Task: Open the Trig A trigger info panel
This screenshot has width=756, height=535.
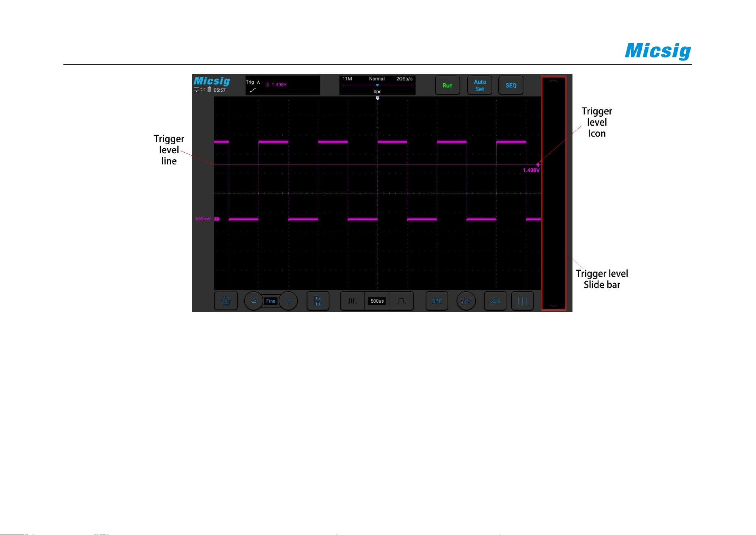Action: pos(283,85)
